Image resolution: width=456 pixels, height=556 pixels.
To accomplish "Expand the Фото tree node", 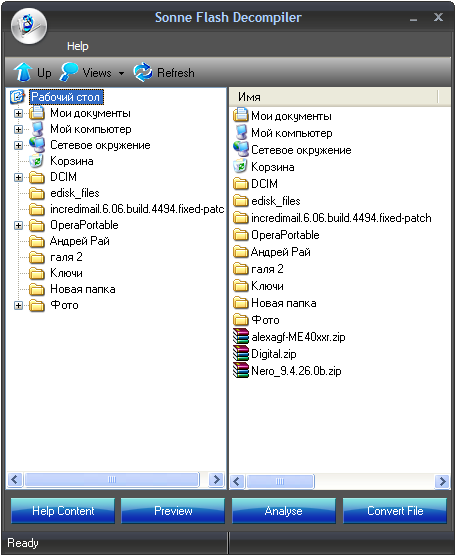I will pyautogui.click(x=18, y=306).
